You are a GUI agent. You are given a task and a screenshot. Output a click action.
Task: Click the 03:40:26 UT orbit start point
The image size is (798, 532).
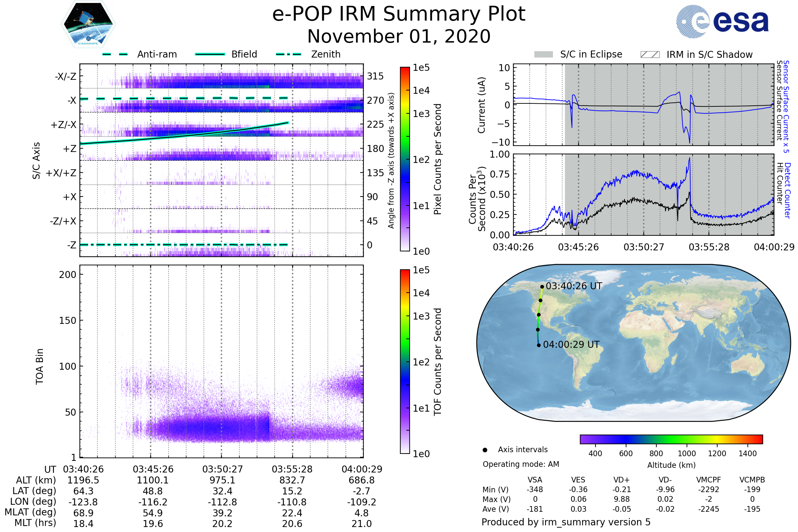pos(542,287)
